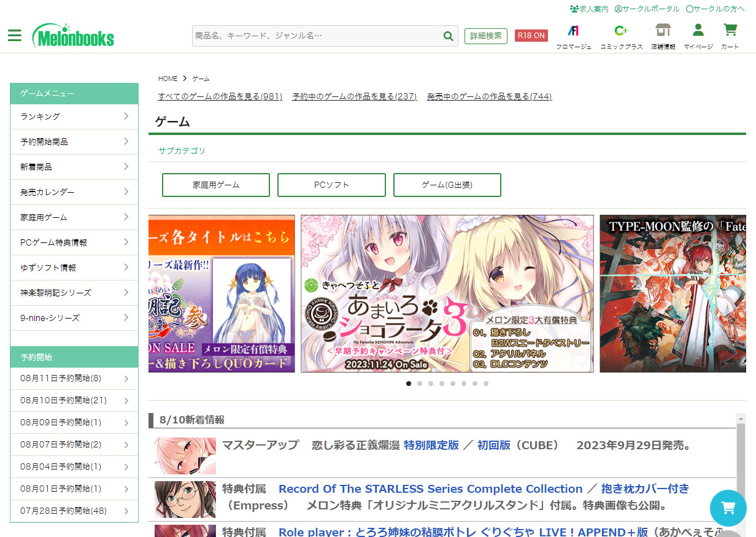Image resolution: width=756 pixels, height=537 pixels.
Task: Open the 特別限定版 link
Action: 431,446
